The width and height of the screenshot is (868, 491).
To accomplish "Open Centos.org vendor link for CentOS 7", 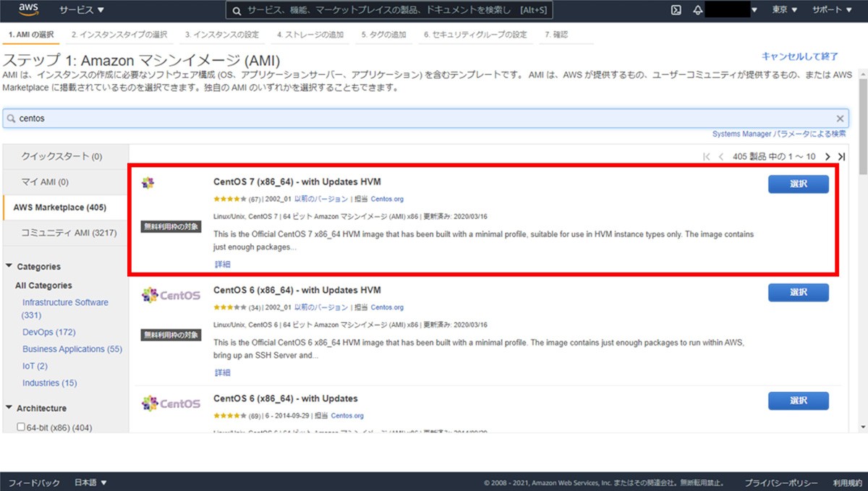I will coord(387,199).
